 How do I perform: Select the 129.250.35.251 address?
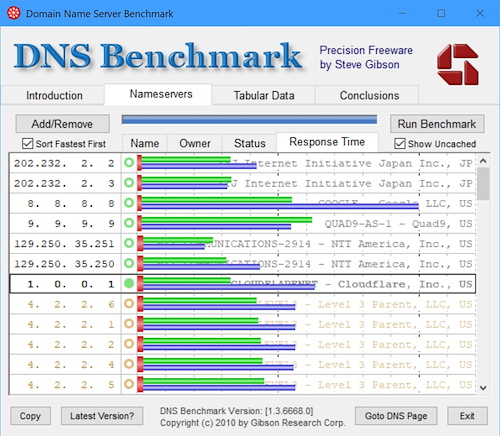[65, 244]
